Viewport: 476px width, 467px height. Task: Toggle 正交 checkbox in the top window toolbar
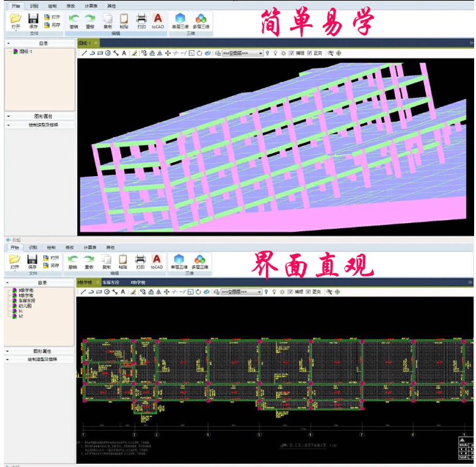309,53
